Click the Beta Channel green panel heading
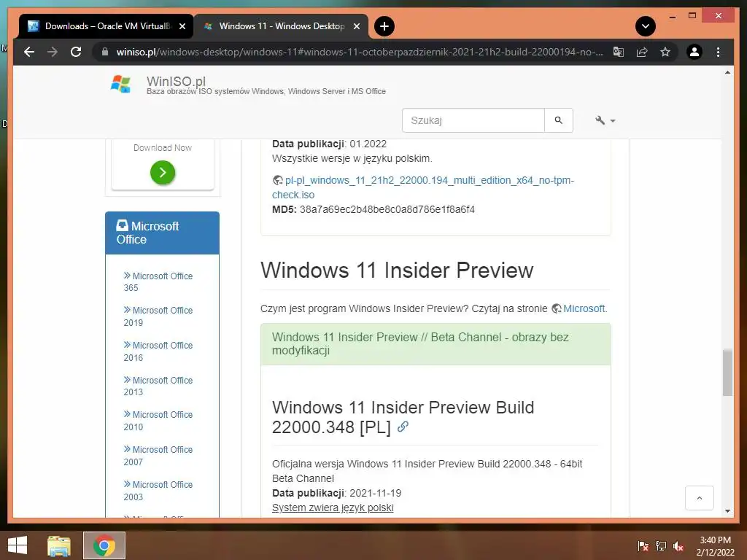 click(436, 344)
